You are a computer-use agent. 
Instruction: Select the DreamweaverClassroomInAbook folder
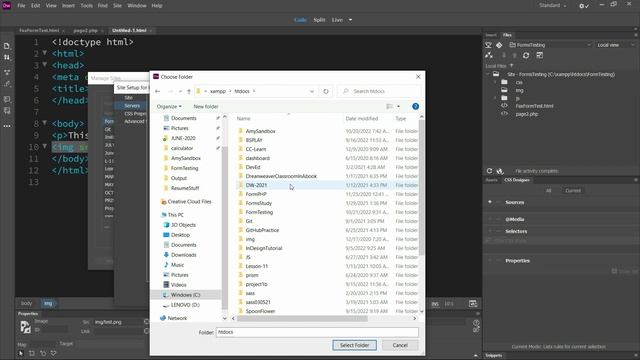[281, 176]
